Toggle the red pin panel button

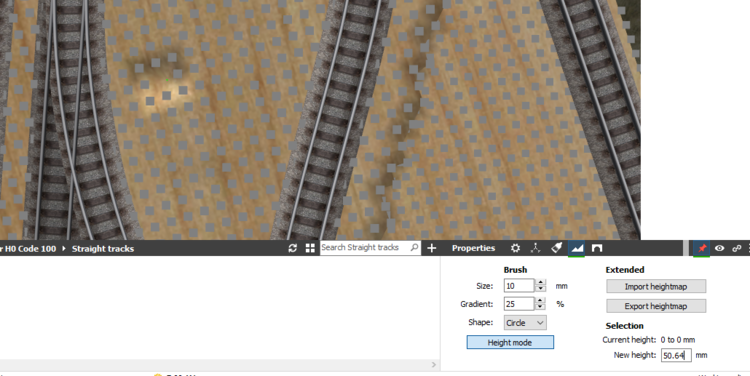pyautogui.click(x=702, y=248)
